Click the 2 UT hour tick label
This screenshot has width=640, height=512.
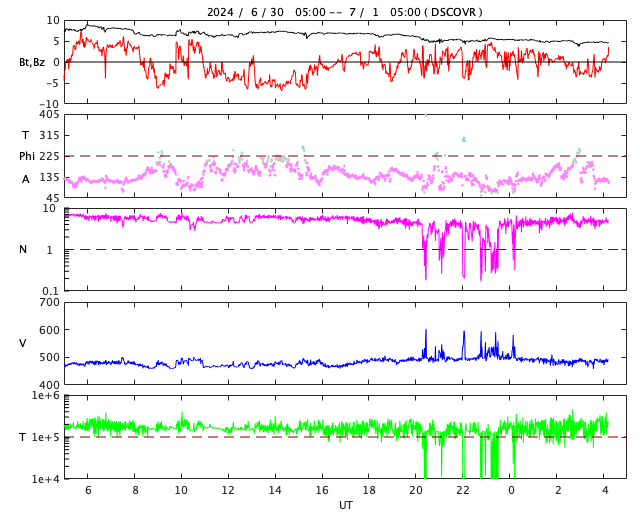[558, 490]
